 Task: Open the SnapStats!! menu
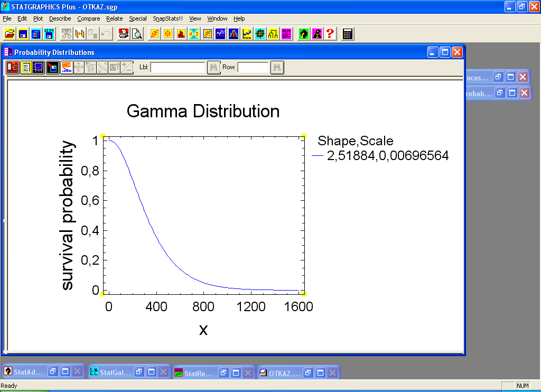167,18
